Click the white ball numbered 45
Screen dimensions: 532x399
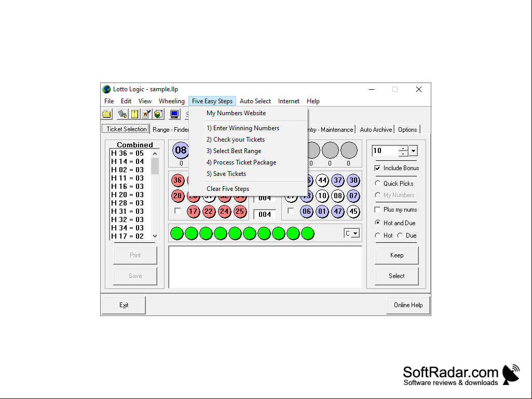pyautogui.click(x=353, y=211)
